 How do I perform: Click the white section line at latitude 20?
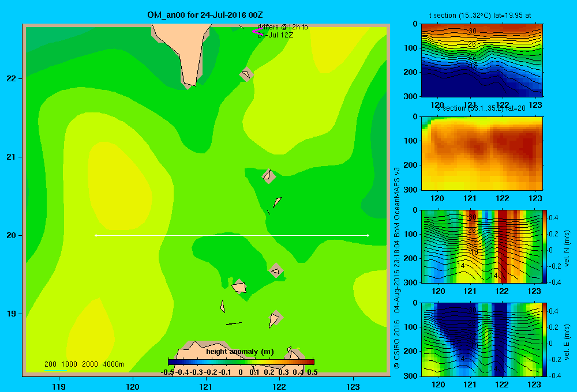click(232, 235)
